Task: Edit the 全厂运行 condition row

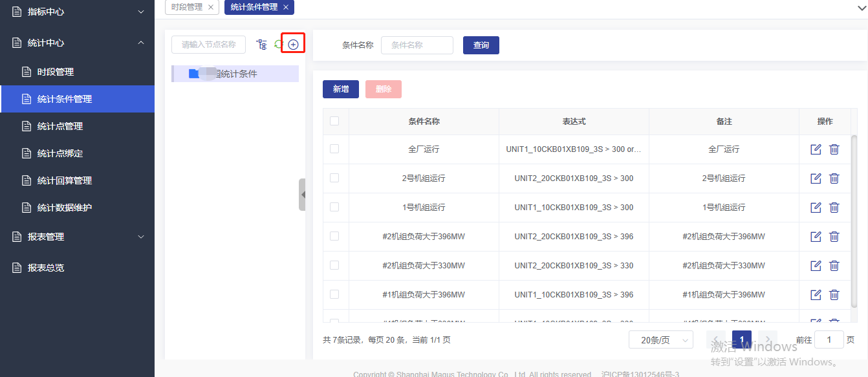Action: [x=816, y=149]
